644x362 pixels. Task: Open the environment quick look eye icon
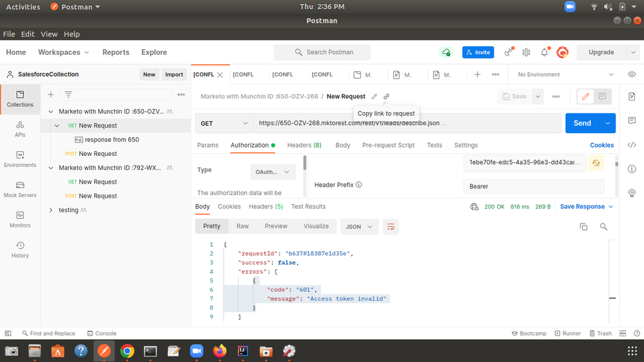[x=632, y=74]
